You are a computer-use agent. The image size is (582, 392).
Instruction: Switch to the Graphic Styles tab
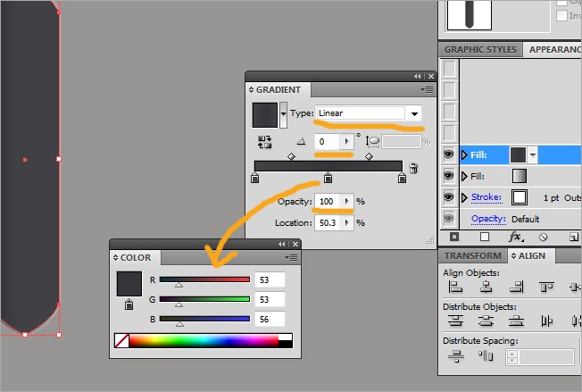(x=480, y=49)
